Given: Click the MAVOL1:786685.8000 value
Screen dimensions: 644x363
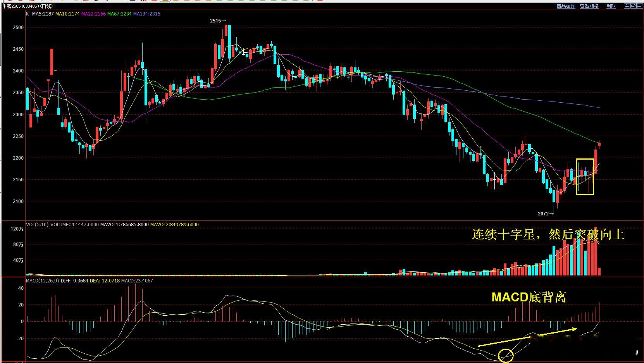Looking at the screenshot, I should pyautogui.click(x=124, y=225).
